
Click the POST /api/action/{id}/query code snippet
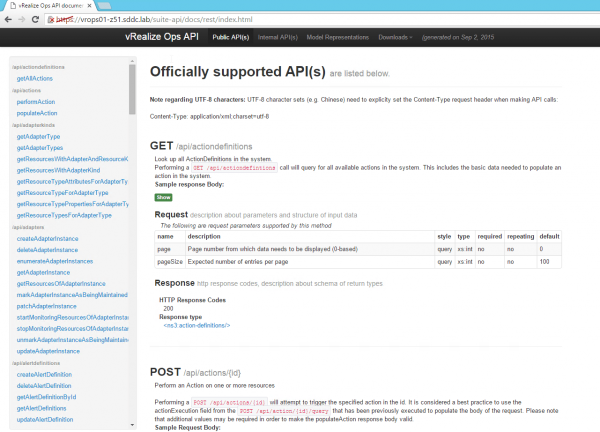click(x=284, y=411)
